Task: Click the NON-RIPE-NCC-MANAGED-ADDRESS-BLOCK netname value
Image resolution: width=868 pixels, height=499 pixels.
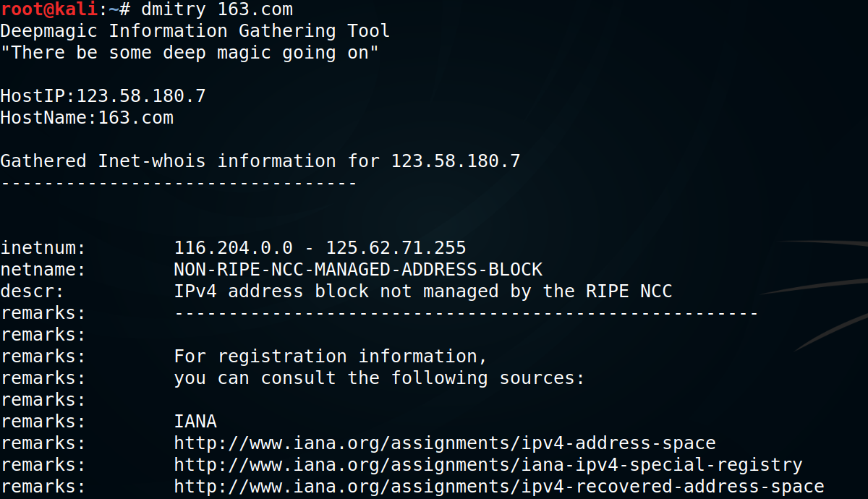Action: [357, 270]
